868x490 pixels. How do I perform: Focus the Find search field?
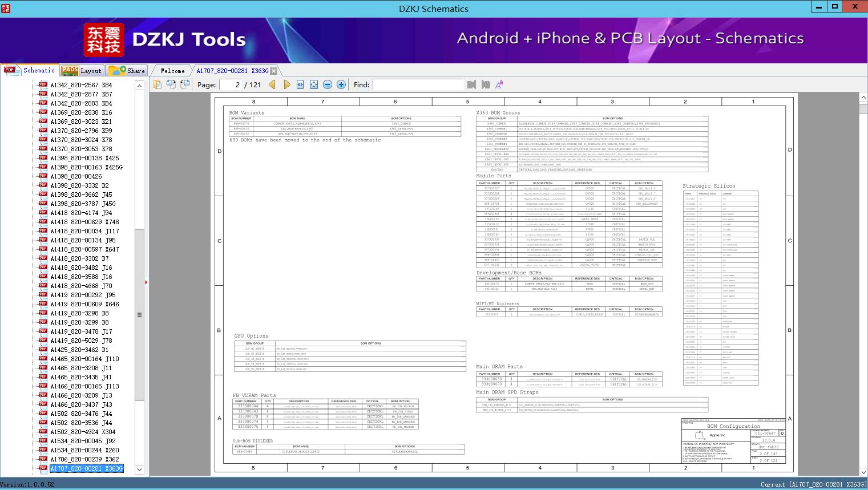418,84
